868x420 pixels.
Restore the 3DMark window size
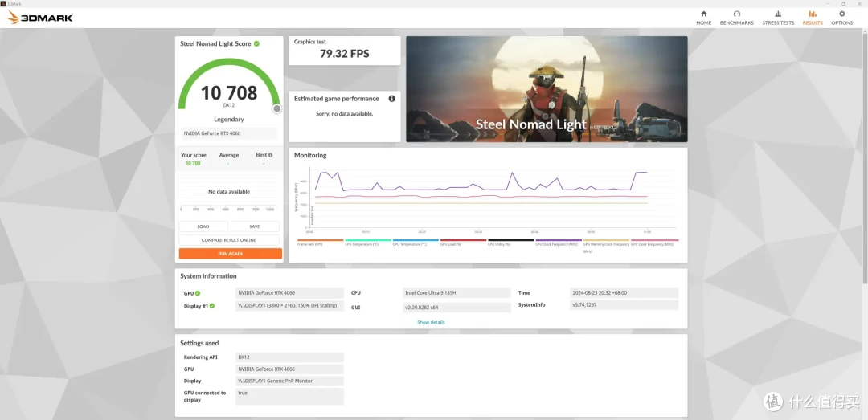point(843,3)
